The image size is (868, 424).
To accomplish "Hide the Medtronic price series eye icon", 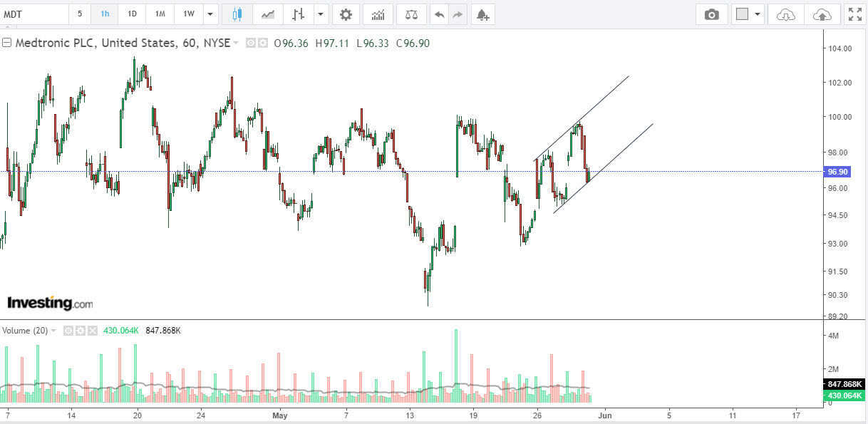I will [251, 43].
